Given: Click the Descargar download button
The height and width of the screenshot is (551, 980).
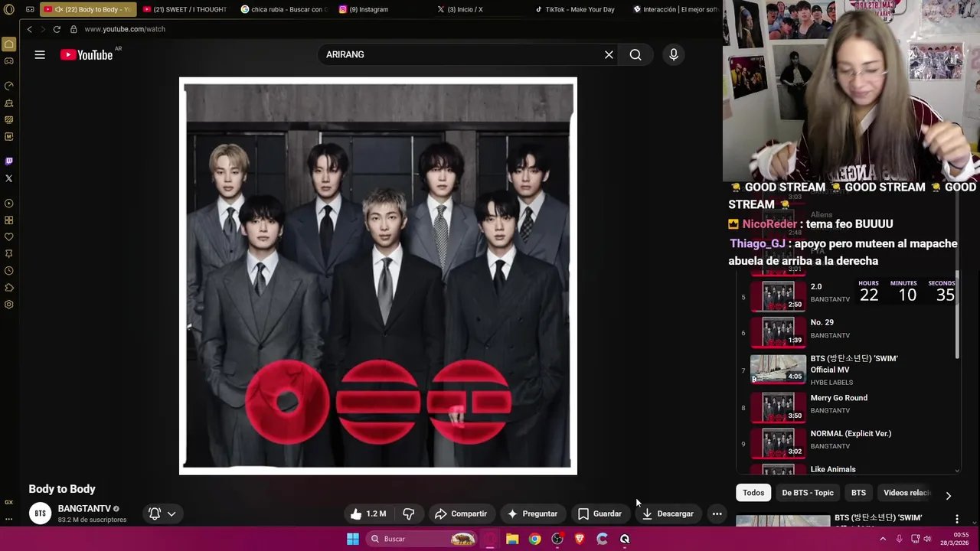Looking at the screenshot, I should coord(668,514).
